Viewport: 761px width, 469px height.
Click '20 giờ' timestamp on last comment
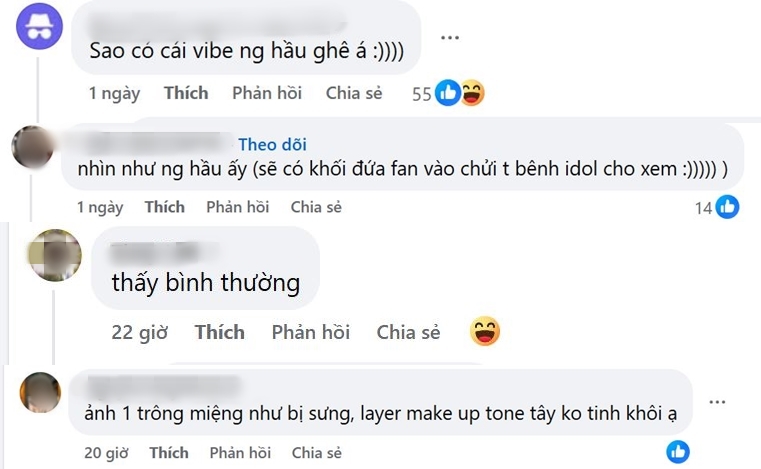click(106, 452)
